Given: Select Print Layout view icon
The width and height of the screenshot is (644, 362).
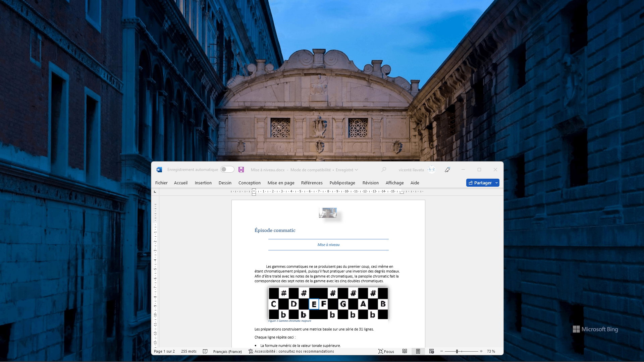Looking at the screenshot, I should (x=418, y=351).
